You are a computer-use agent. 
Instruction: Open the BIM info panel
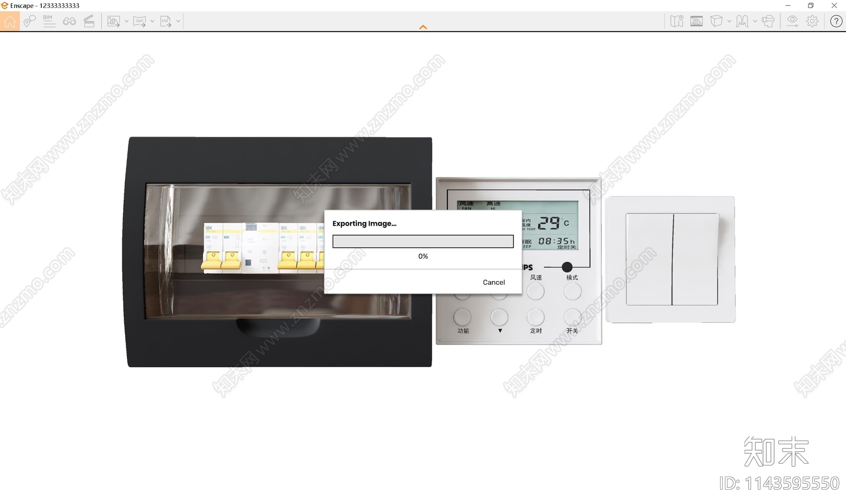pos(49,21)
